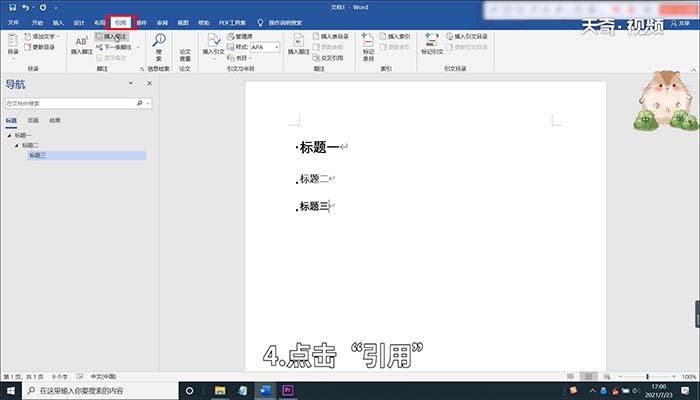700x400 pixels.
Task: Click 交叉引用 cross-reference
Action: point(328,58)
